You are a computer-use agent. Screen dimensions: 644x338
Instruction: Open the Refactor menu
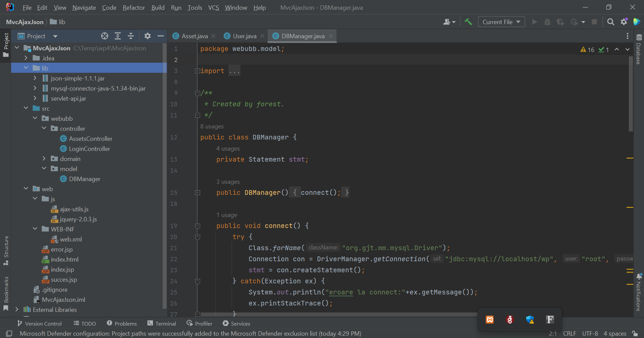(133, 7)
